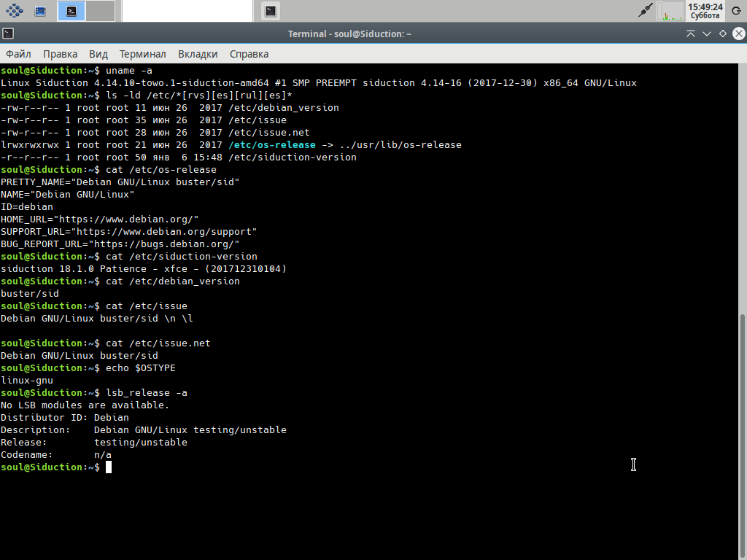Viewport: 747px width, 560px height.
Task: Click the show desktop panel icon
Action: tap(41, 10)
